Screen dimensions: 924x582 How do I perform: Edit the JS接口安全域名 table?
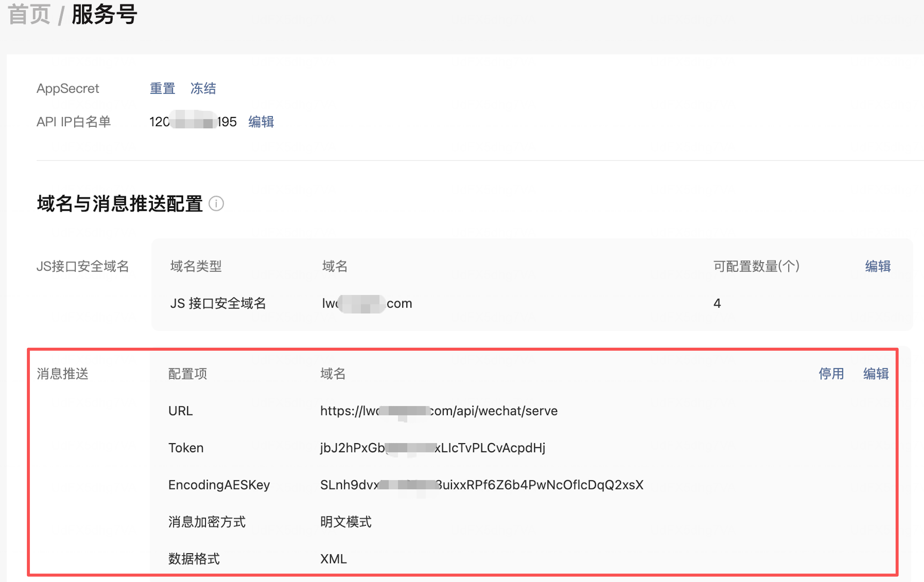[878, 266]
